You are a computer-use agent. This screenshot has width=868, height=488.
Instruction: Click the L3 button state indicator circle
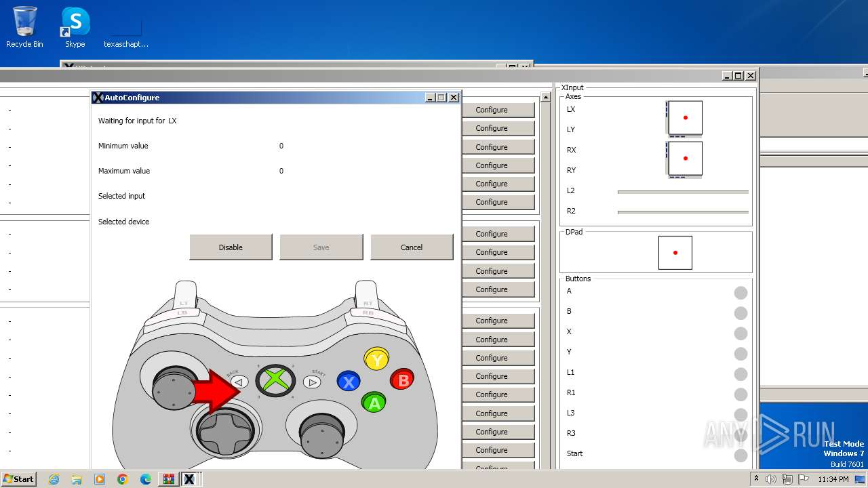741,415
